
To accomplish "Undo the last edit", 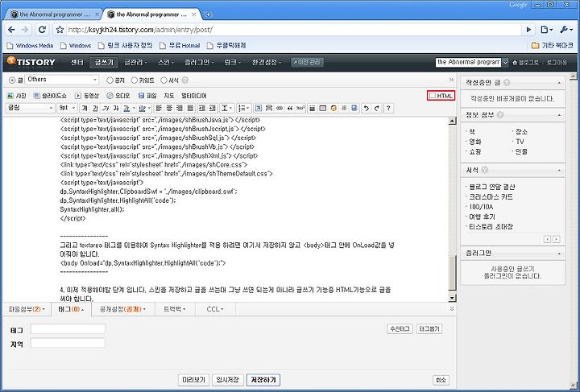I will tap(367, 108).
